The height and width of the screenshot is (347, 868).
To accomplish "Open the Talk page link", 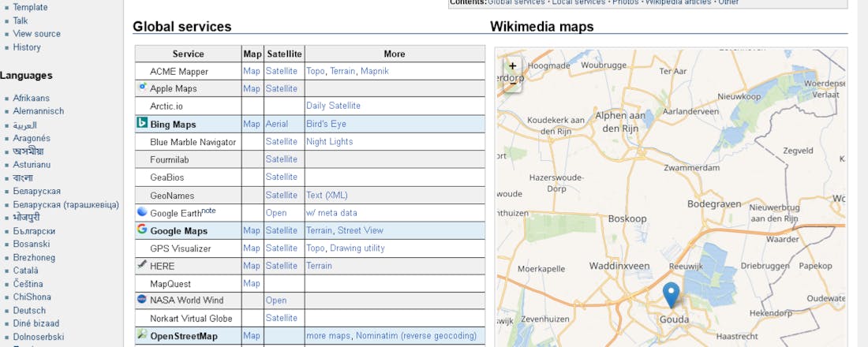I will [x=21, y=21].
